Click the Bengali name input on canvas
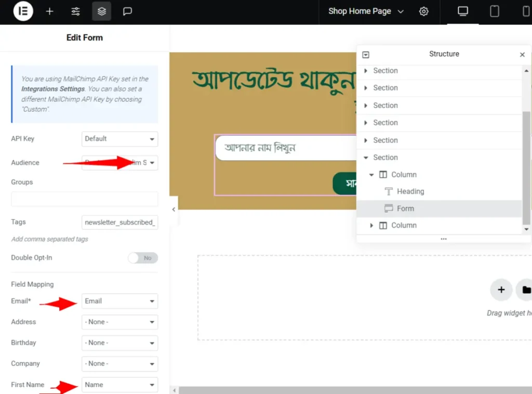 click(286, 148)
